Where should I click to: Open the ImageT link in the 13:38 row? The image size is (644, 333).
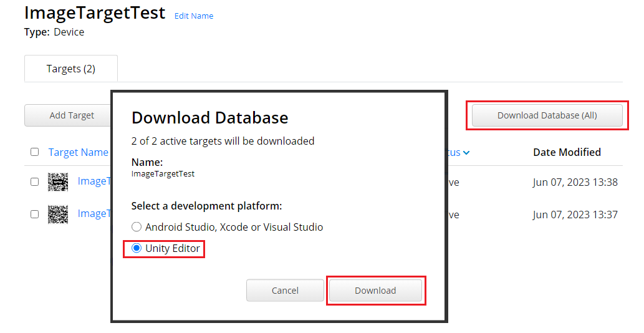point(95,181)
